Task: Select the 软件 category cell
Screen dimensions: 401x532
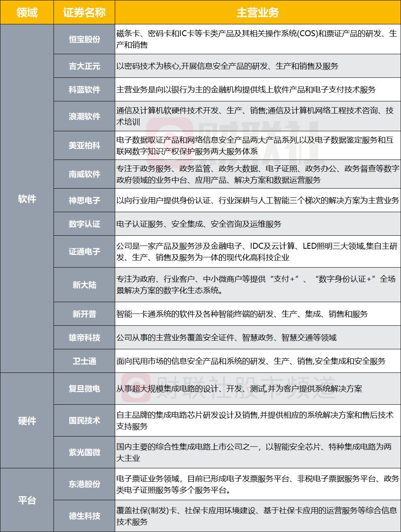Action: coord(27,199)
